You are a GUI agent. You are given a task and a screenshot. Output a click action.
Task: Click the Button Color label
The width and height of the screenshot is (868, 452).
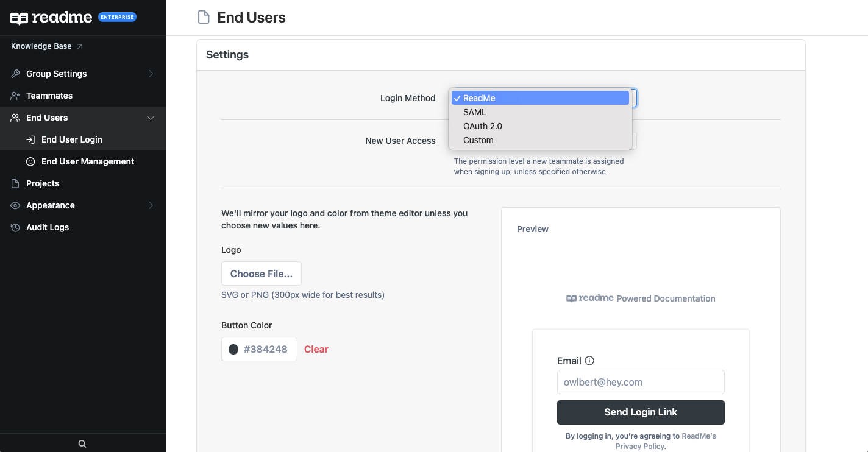pos(247,325)
